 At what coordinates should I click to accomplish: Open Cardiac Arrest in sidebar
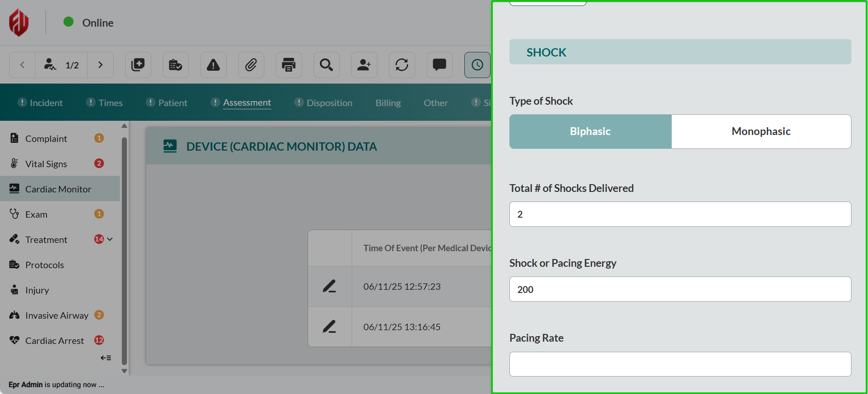click(54, 341)
